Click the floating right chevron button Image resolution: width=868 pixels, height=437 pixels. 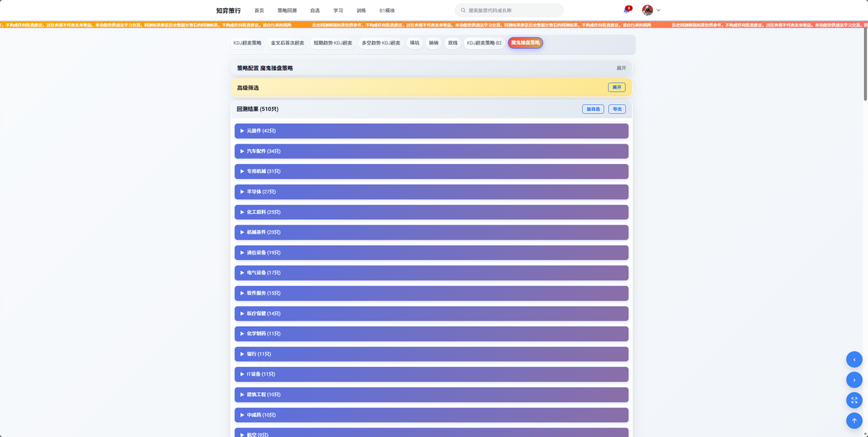[854, 380]
